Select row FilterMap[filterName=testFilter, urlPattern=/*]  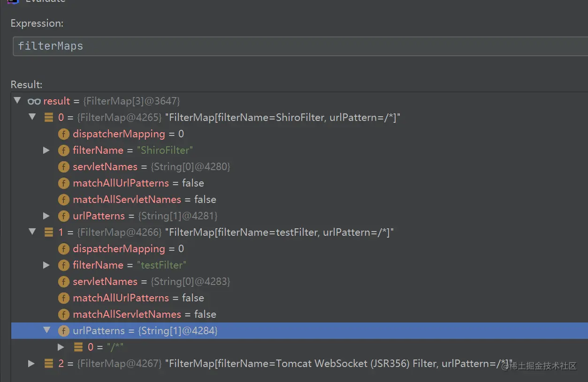tap(299, 232)
